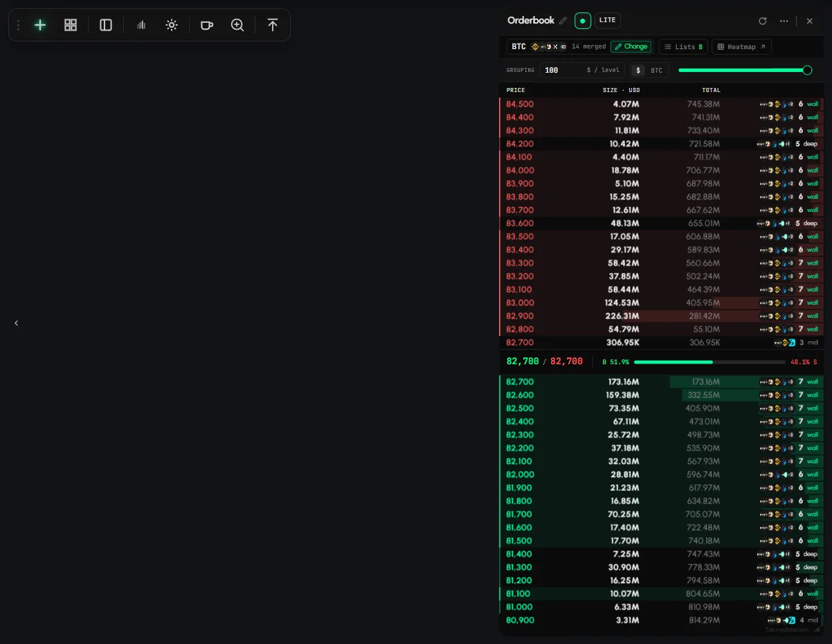Screen dimensions: 832x644
Task: Refresh the Orderbook panel
Action: pos(763,21)
